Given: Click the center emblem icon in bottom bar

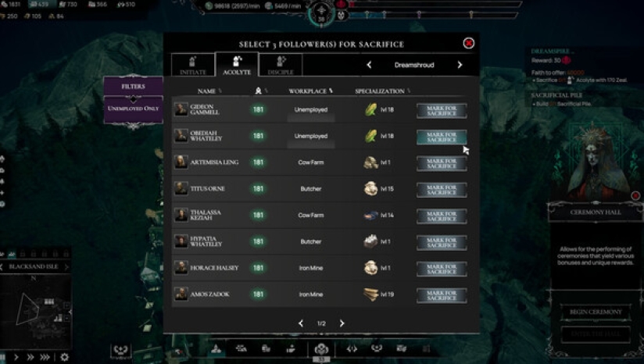Looking at the screenshot, I should pyautogui.click(x=321, y=349).
